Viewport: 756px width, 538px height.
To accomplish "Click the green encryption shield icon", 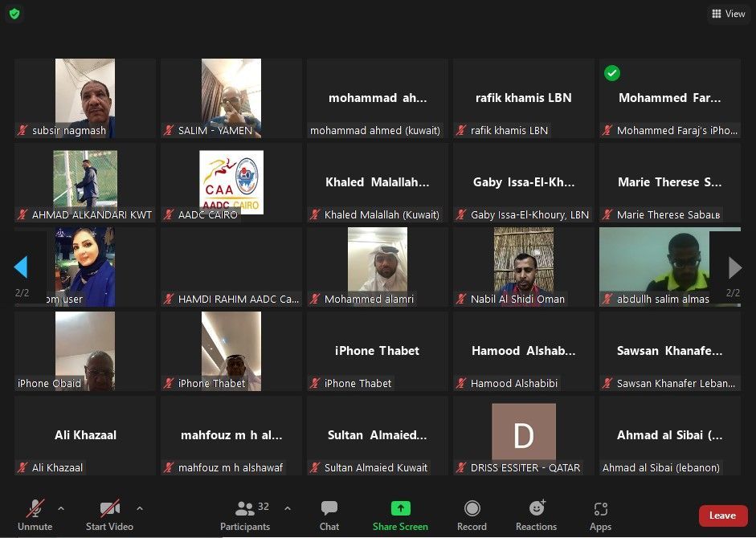I will click(x=15, y=14).
